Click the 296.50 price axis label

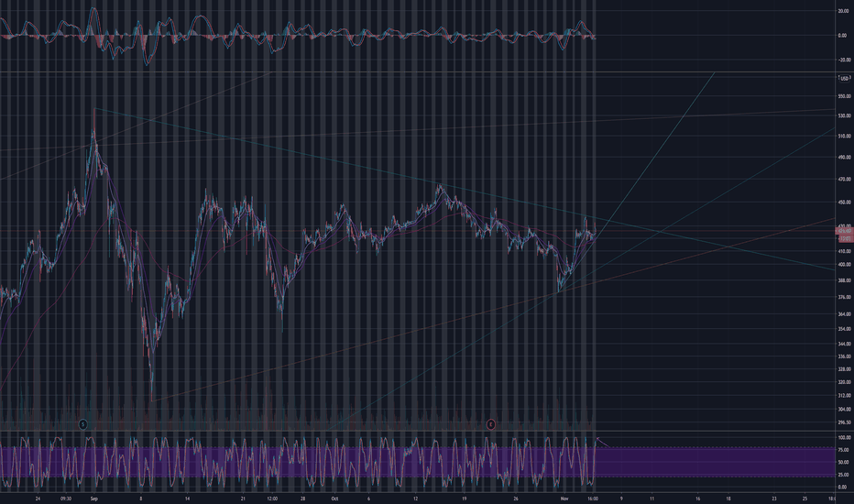click(844, 422)
